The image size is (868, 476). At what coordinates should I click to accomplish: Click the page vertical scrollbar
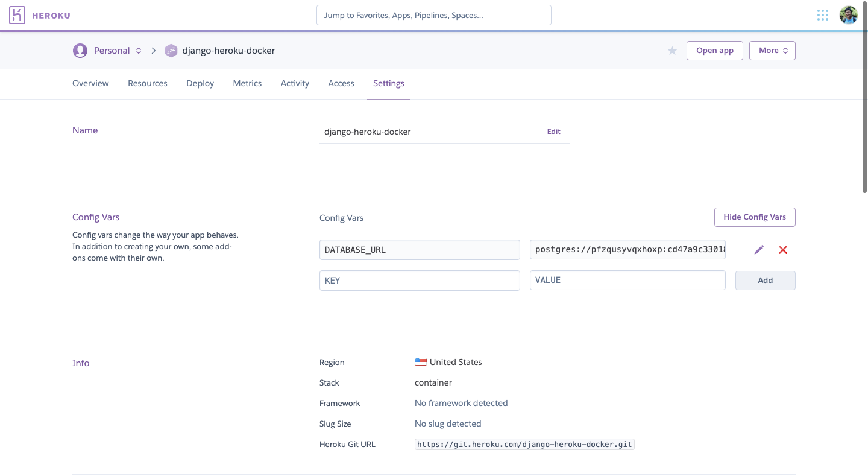(x=864, y=97)
